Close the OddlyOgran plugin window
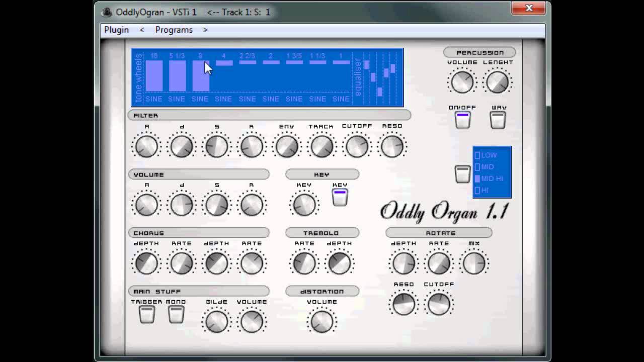 tap(529, 8)
